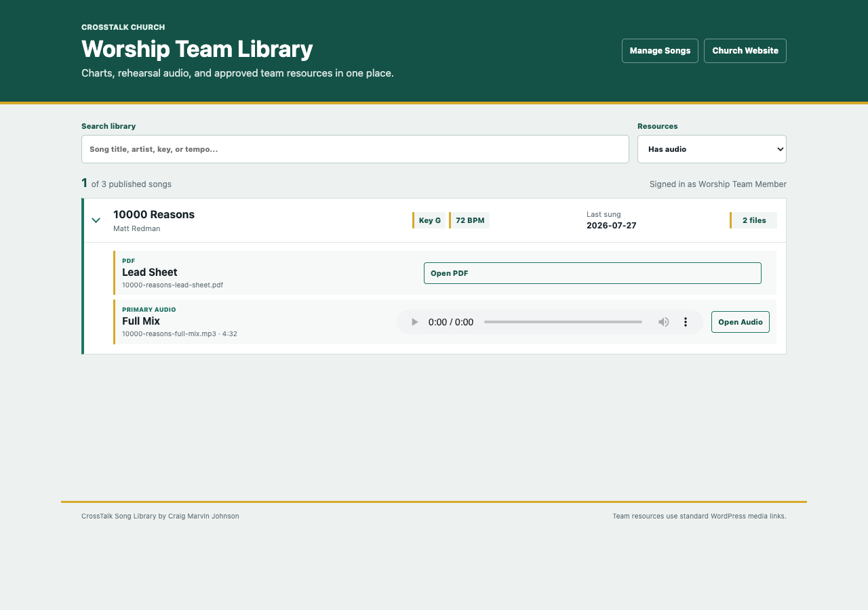The height and width of the screenshot is (610, 868).
Task: Click the Worship Team Library heading
Action: click(197, 49)
